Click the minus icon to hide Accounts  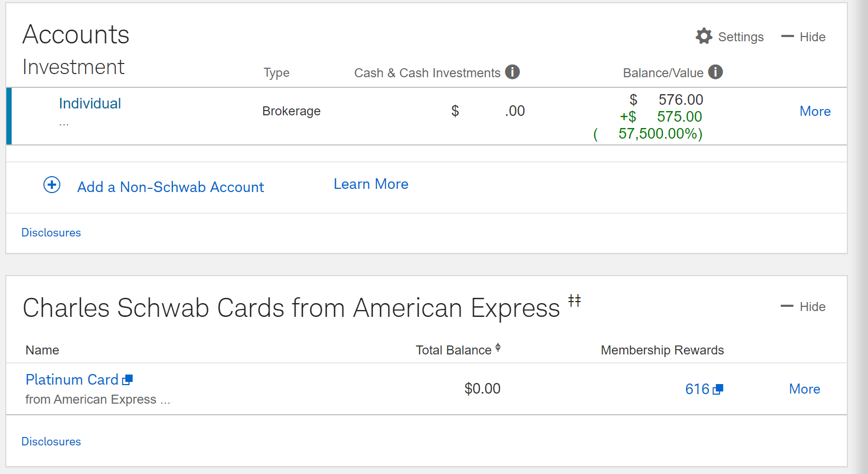point(787,37)
